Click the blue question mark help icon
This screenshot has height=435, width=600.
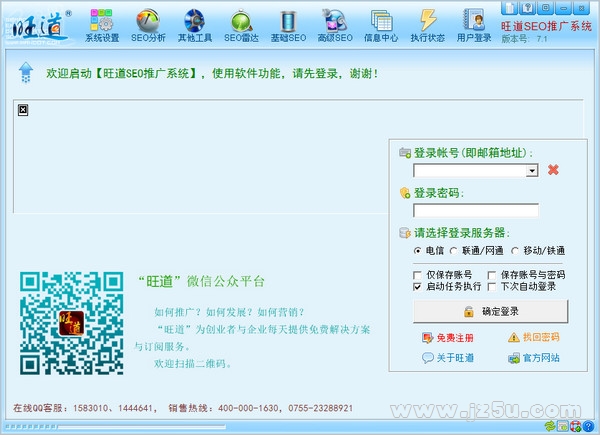pos(588,426)
